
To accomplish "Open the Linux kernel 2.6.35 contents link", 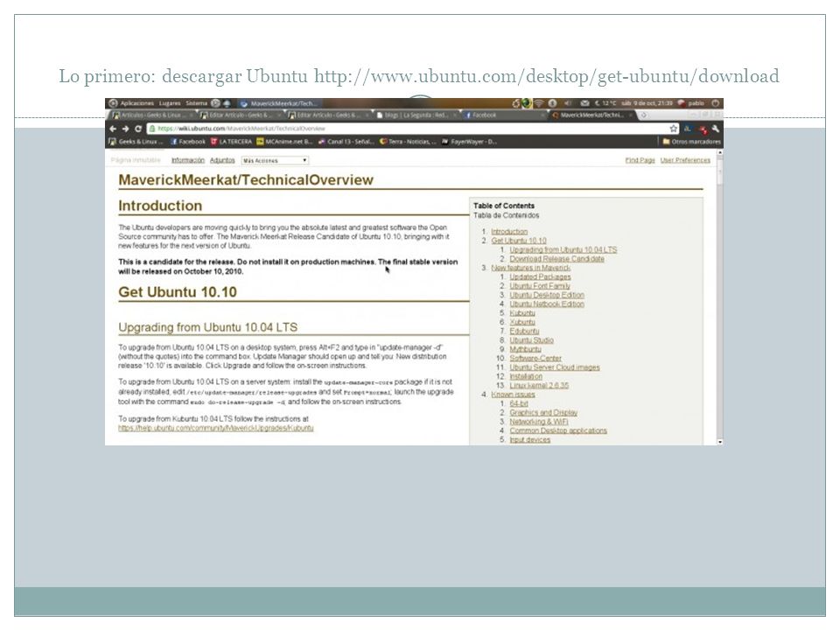I will click(x=539, y=385).
